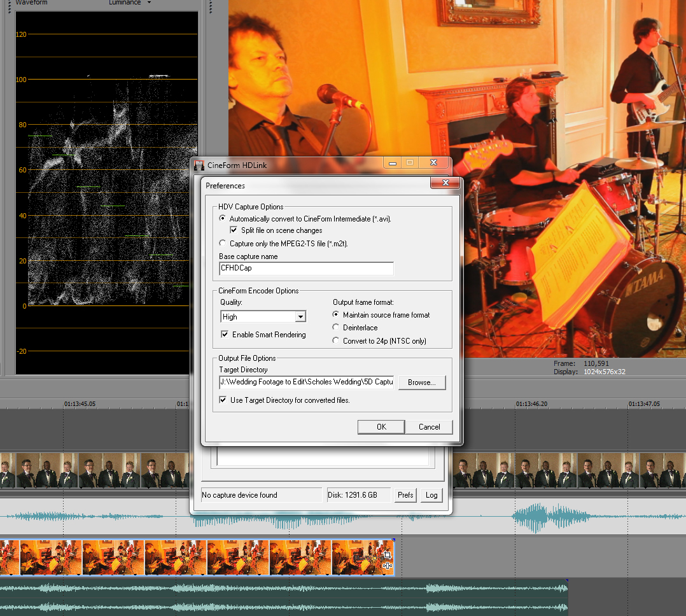Open the Quality dropdown set to High
Viewport: 686px width, 616px height.
(301, 317)
